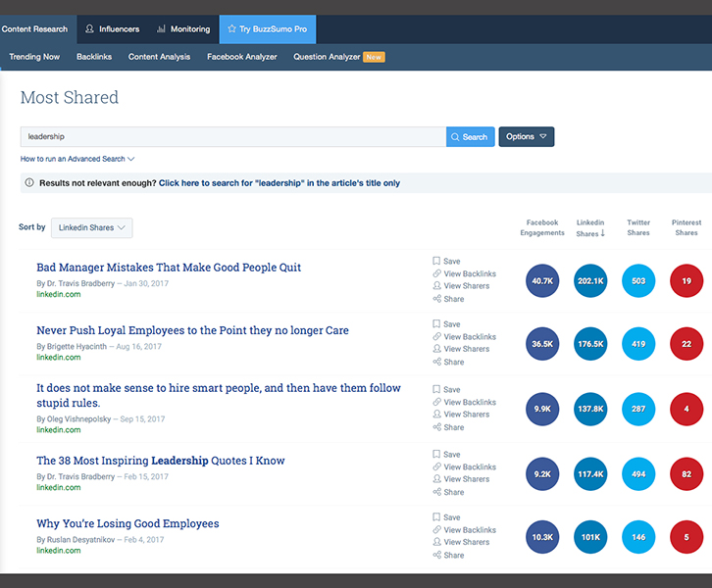This screenshot has width=712, height=588.
Task: Click Save bookmark icon for 38 Leadership Quotes
Action: (436, 454)
